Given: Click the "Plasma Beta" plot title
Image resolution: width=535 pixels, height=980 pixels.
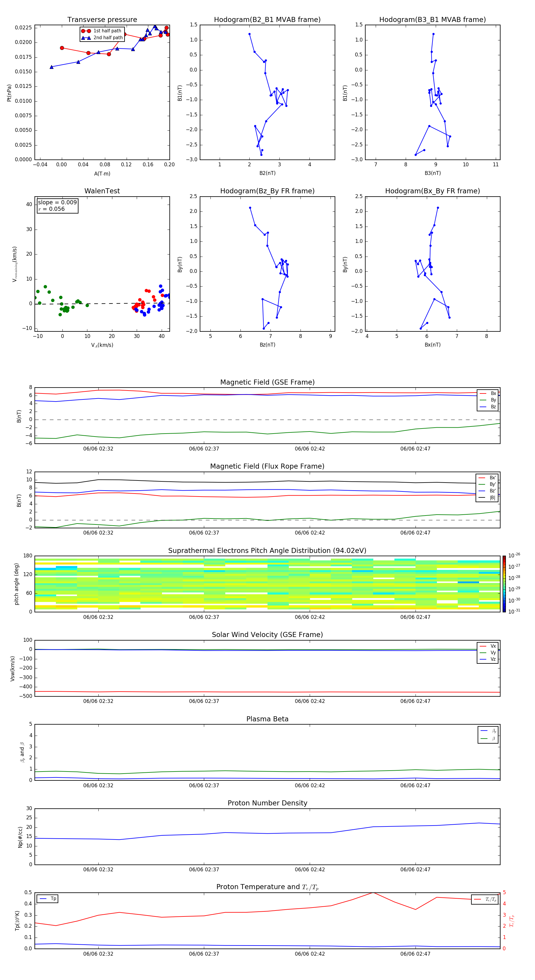Looking at the screenshot, I should click(267, 719).
